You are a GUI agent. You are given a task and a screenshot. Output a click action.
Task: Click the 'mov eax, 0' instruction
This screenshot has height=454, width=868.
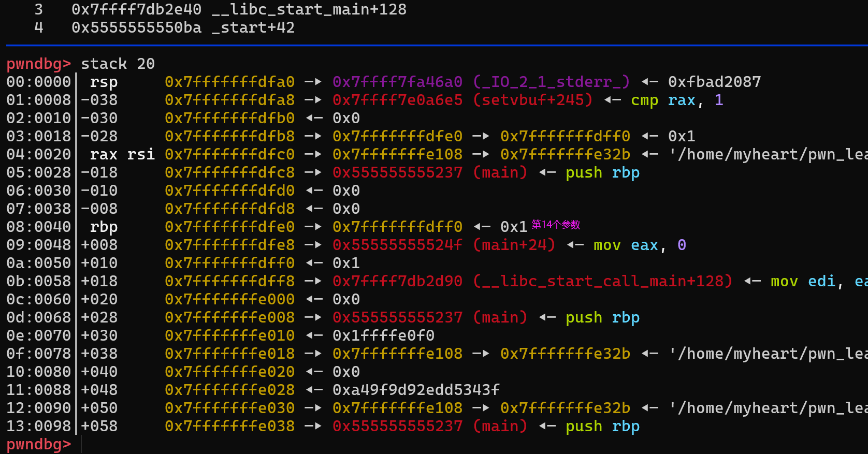(x=640, y=245)
